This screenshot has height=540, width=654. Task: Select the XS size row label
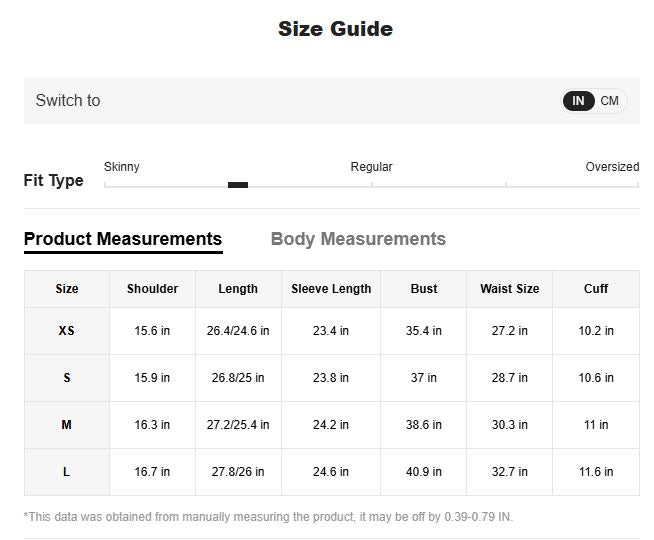click(67, 331)
